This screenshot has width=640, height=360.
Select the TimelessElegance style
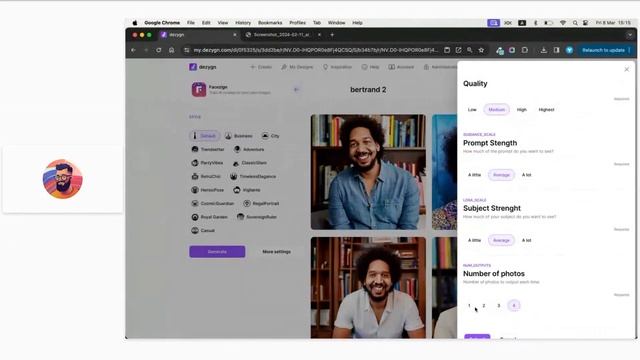coord(253,176)
